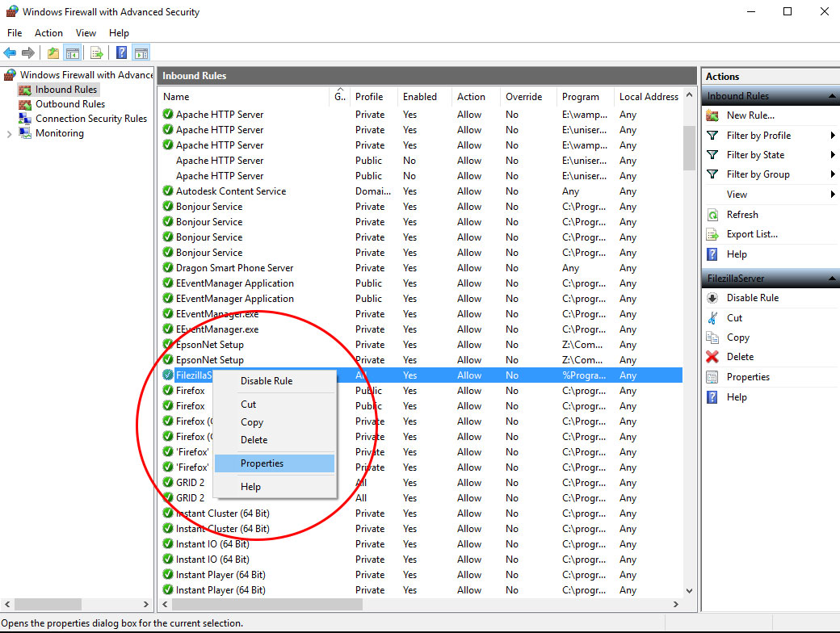The height and width of the screenshot is (633, 840).
Task: Toggle the Show/Hide Action Pane icon
Action: (x=141, y=52)
